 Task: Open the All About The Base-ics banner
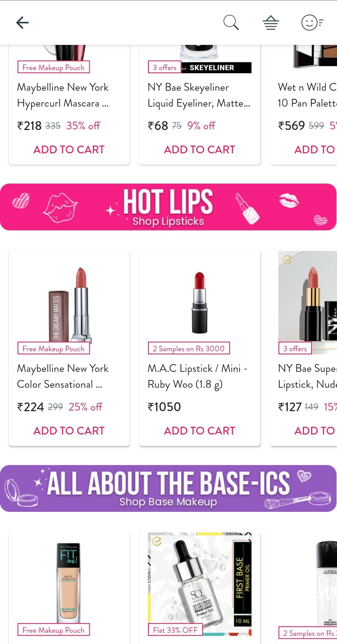(168, 488)
